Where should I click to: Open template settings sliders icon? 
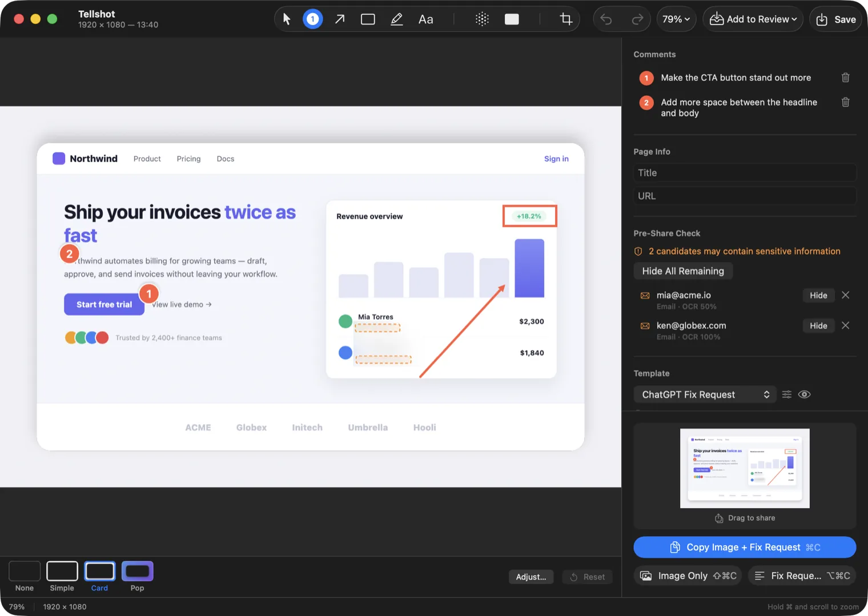(x=786, y=394)
